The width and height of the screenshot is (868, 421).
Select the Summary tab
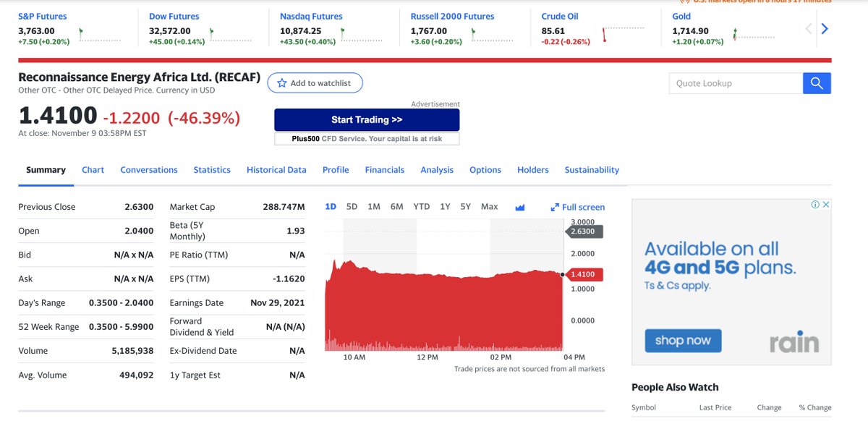point(46,170)
